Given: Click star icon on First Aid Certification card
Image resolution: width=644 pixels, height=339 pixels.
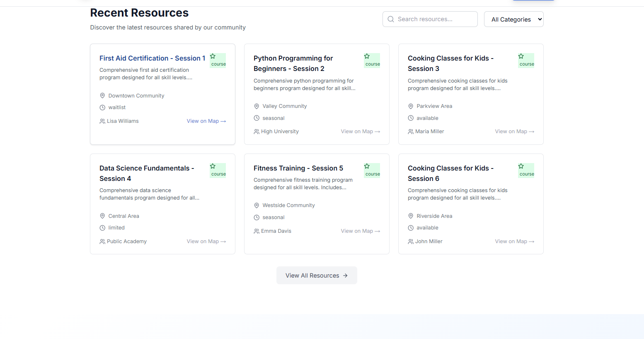Looking at the screenshot, I should point(213,56).
